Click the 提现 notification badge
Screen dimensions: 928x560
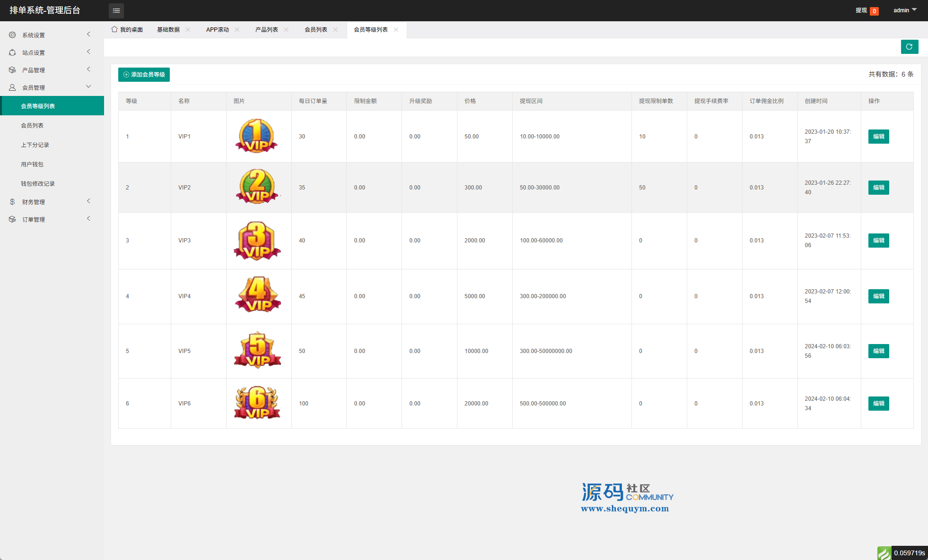874,11
